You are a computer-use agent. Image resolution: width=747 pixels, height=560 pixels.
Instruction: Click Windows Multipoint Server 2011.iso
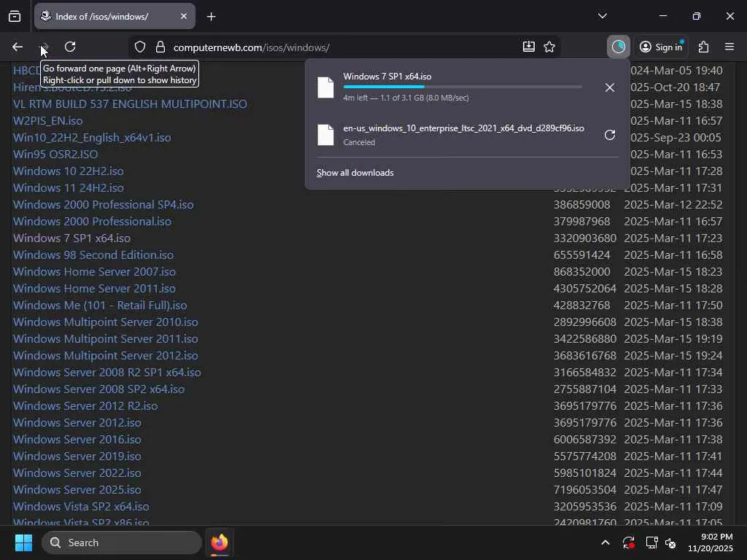(x=105, y=338)
